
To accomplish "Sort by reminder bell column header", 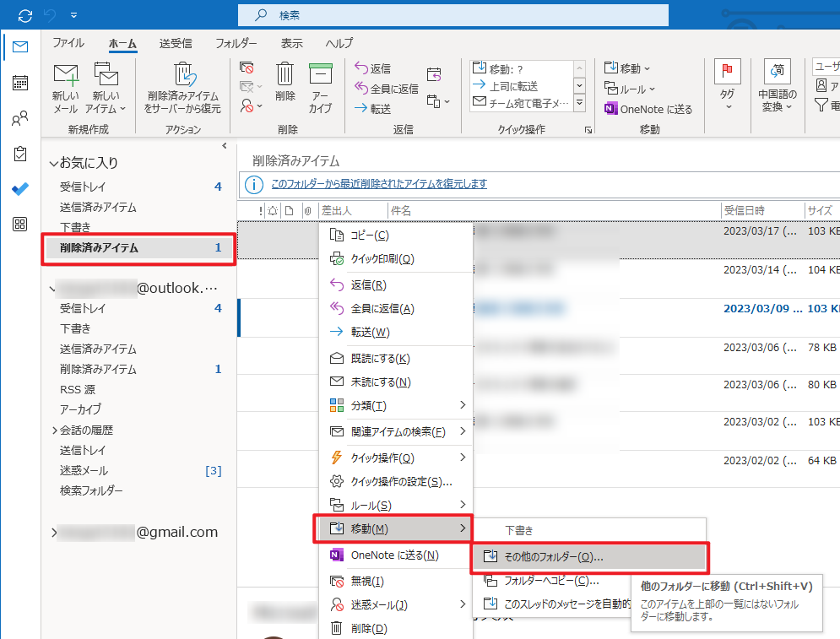I will click(x=273, y=211).
